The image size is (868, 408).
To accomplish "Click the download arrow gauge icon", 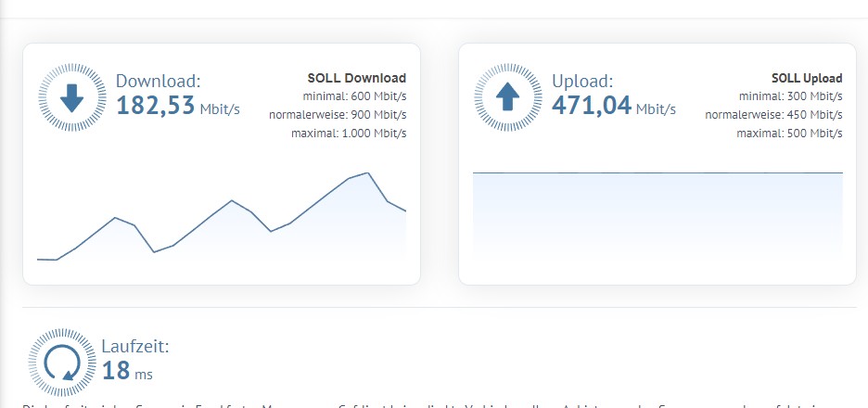I will (72, 97).
